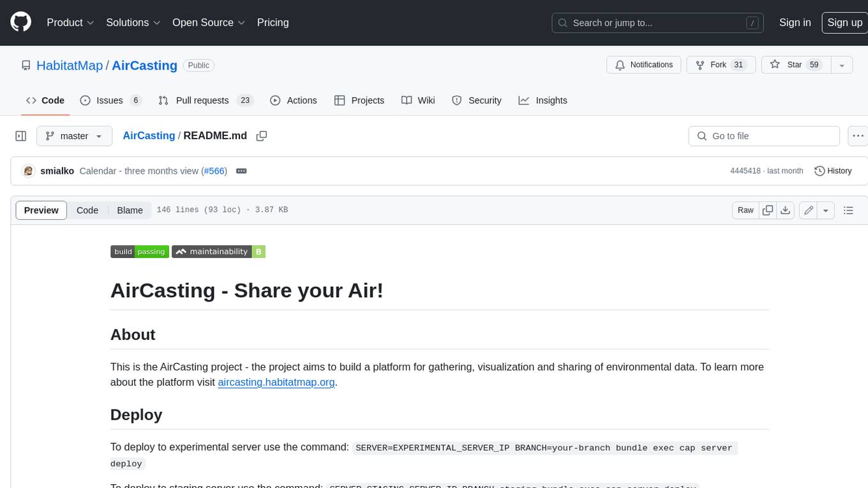The height and width of the screenshot is (488, 868).
Task: Click the Notifications bell button
Action: [644, 65]
